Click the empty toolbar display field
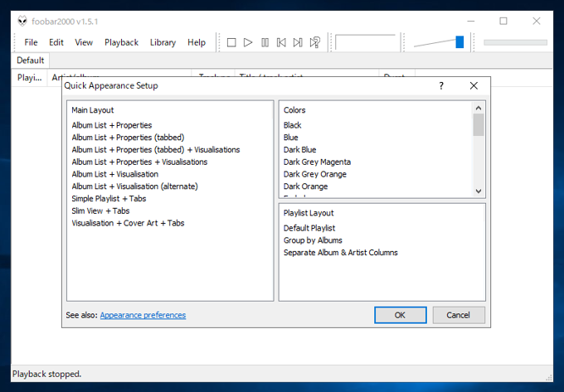 pyautogui.click(x=366, y=42)
